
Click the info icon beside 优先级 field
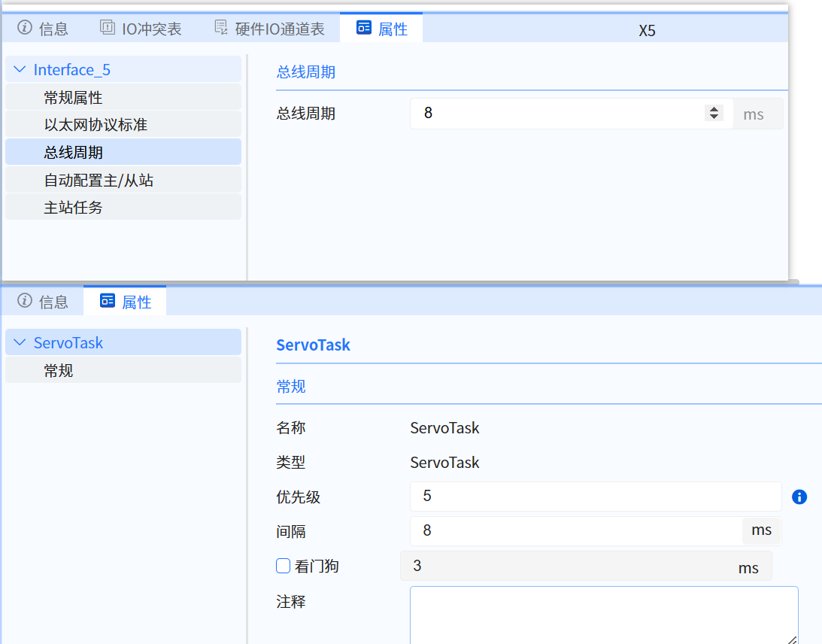[799, 497]
